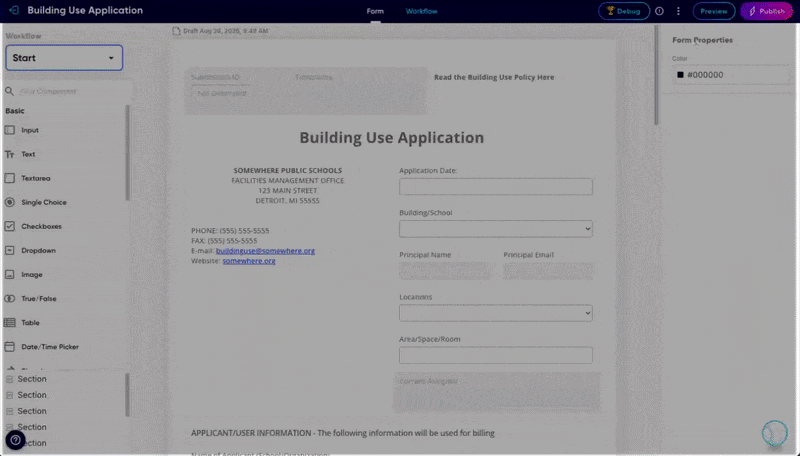The height and width of the screenshot is (456, 800).
Task: Click the Building Use Application form heading
Action: pyautogui.click(x=391, y=137)
